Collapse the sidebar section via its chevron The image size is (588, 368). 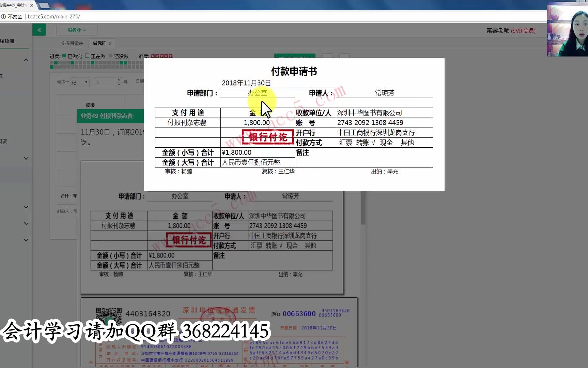(26, 59)
